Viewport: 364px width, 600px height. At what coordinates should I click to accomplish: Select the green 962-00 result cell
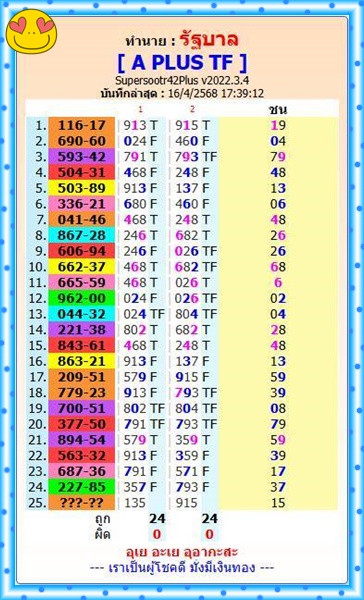click(x=82, y=298)
